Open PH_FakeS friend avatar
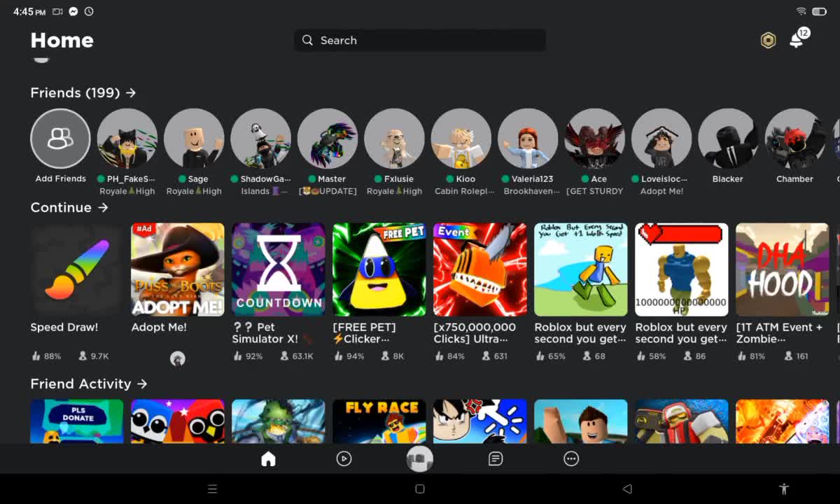This screenshot has height=504, width=840. (x=127, y=139)
